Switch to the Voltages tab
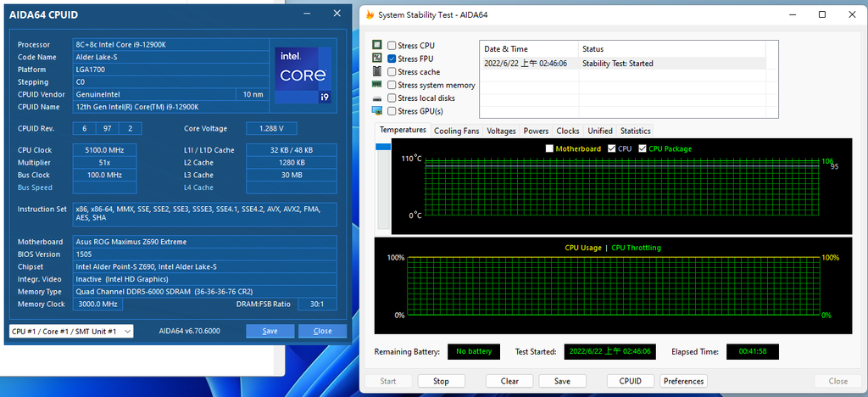 [501, 131]
